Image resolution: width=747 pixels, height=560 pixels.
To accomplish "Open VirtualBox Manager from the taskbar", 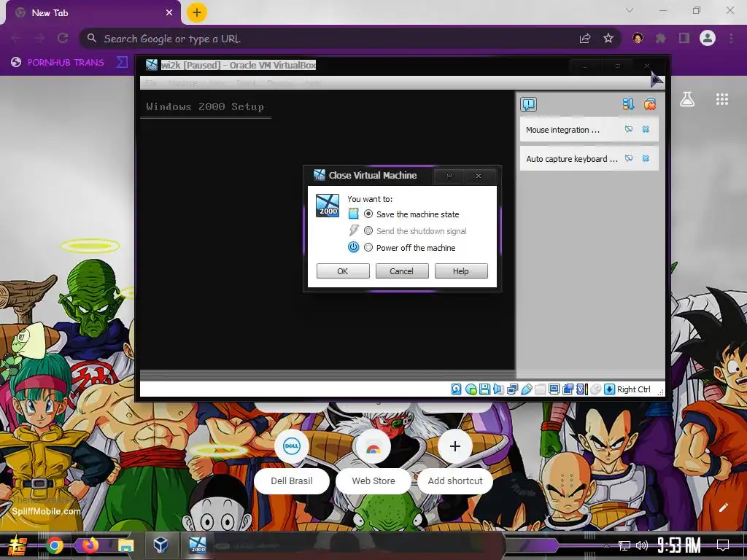I will pyautogui.click(x=161, y=545).
